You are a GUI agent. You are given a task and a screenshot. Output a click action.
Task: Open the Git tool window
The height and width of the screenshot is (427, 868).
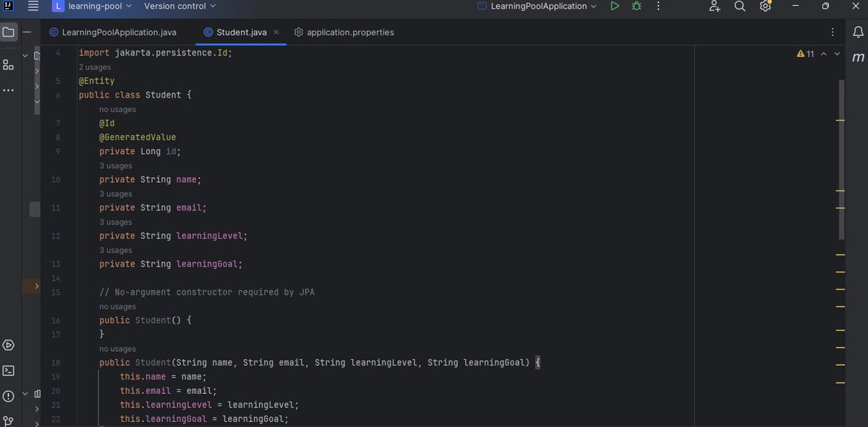pos(8,420)
